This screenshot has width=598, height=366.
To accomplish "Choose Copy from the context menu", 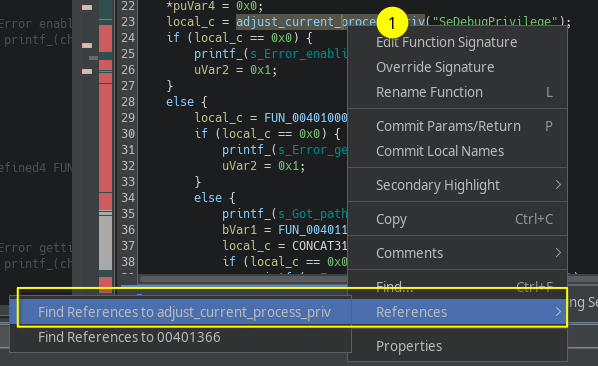I will (457, 219).
